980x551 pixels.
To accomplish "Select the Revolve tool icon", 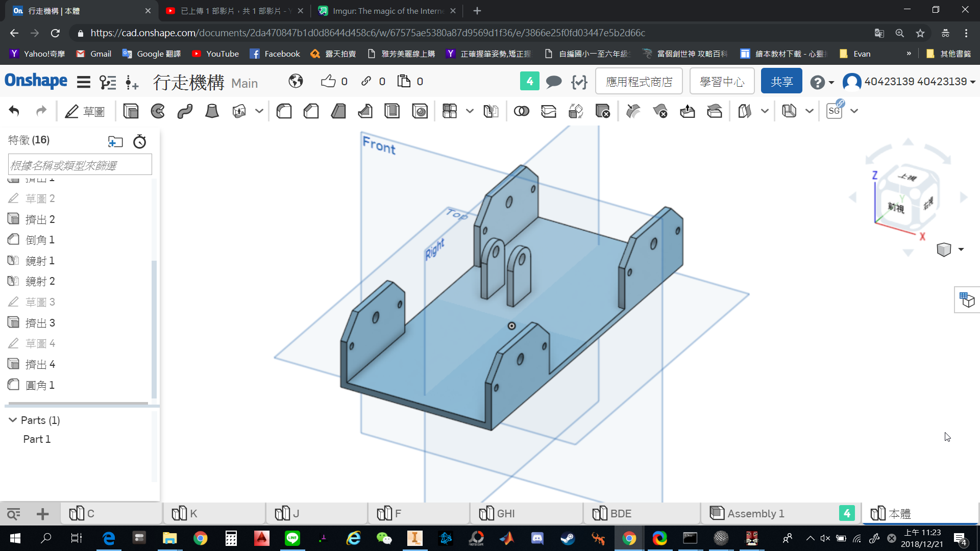I will [x=158, y=111].
